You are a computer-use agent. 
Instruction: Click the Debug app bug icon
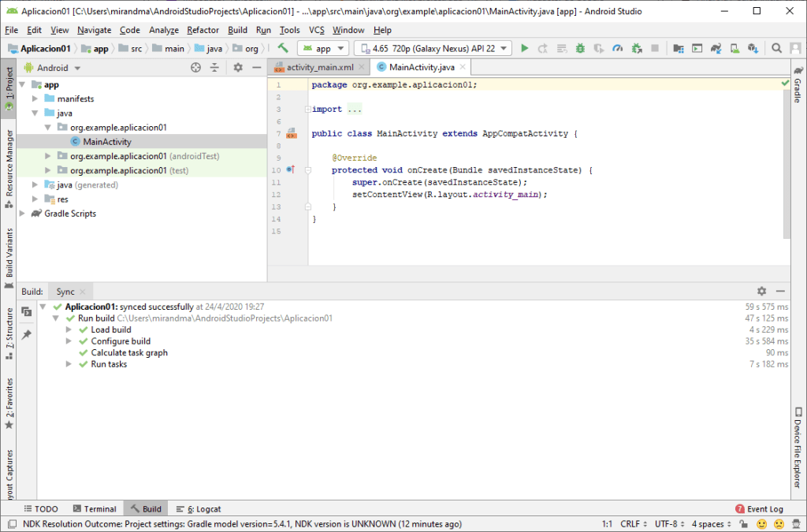coord(580,48)
